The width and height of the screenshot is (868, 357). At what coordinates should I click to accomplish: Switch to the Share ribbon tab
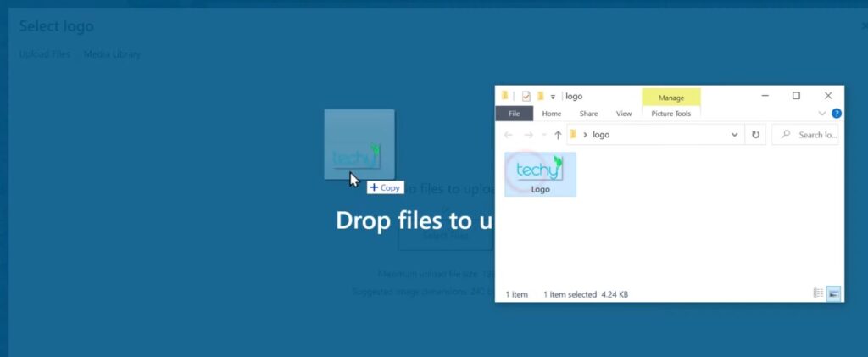(x=588, y=114)
